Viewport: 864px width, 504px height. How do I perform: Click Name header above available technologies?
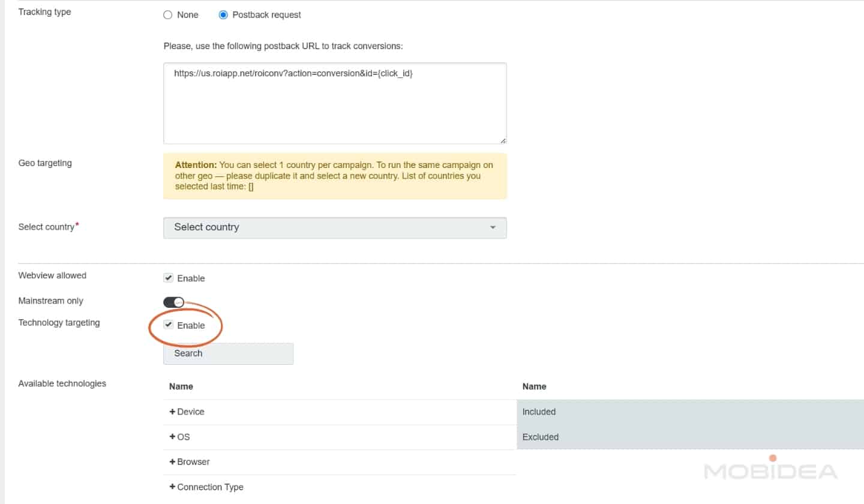(181, 387)
